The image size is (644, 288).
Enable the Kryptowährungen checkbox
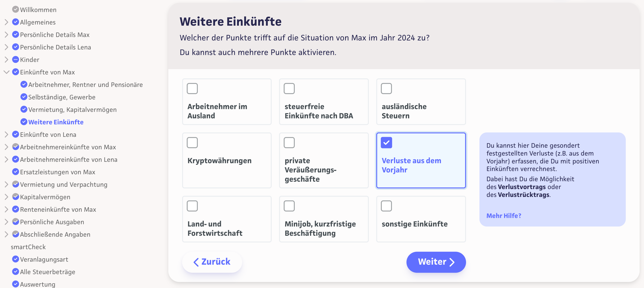[x=192, y=143]
